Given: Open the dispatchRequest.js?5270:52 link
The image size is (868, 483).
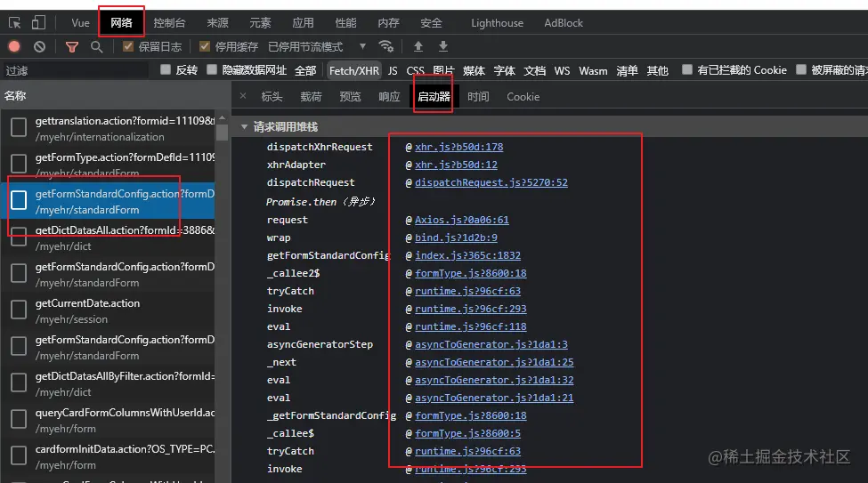Looking at the screenshot, I should [491, 182].
